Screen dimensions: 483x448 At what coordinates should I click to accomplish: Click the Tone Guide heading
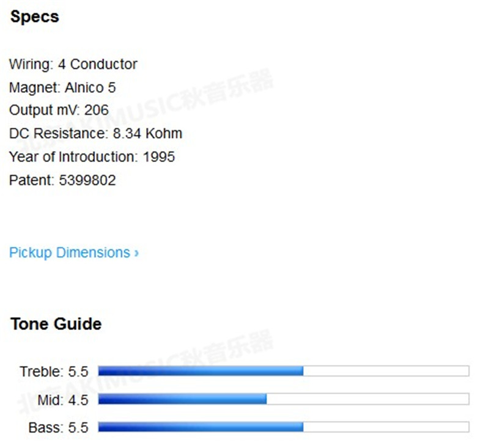click(x=56, y=323)
